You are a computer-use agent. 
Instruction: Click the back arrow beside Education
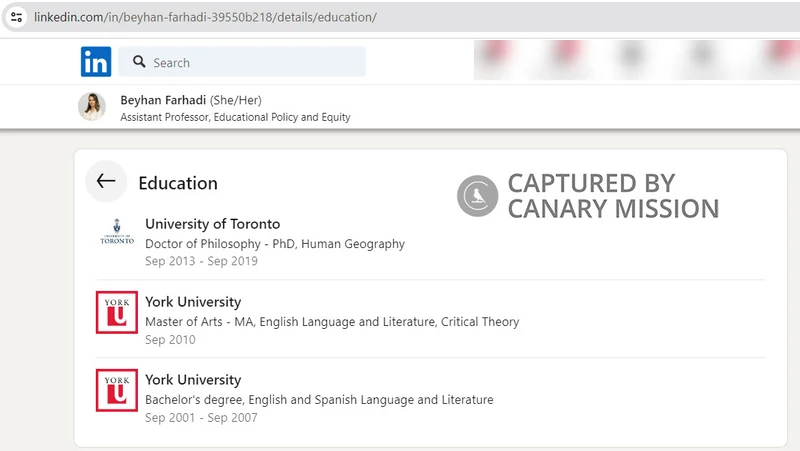pos(106,181)
